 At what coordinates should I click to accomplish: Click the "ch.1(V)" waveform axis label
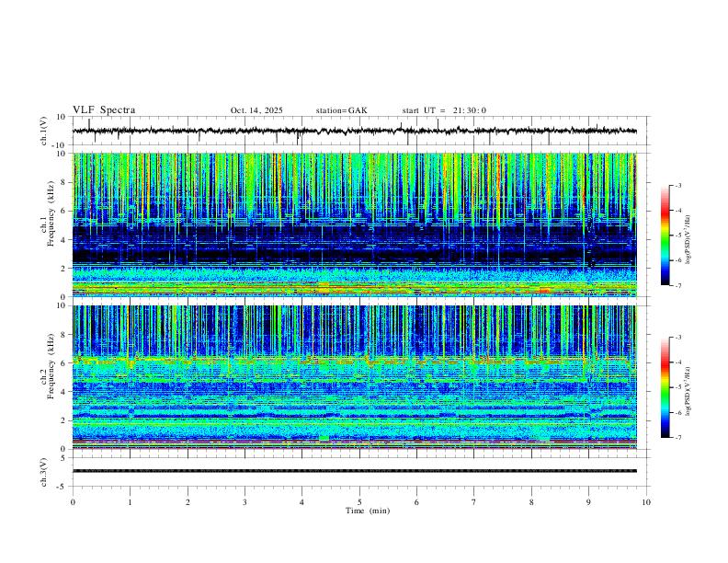(x=44, y=131)
